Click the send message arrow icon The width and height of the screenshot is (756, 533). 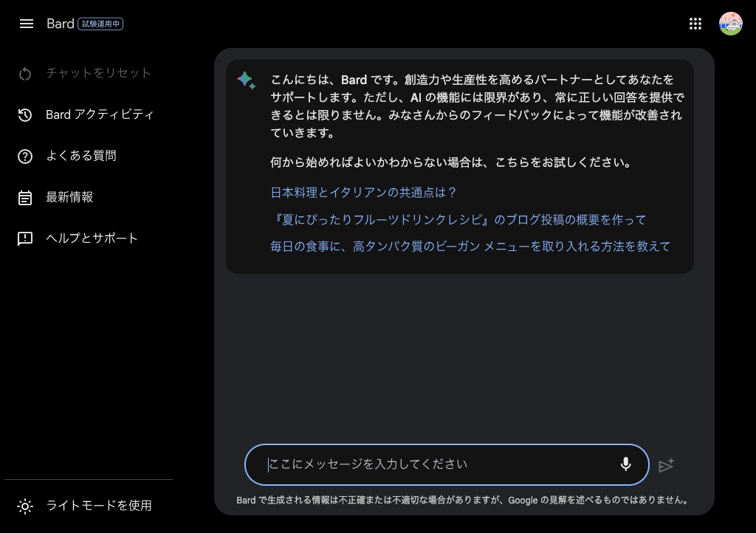pos(667,465)
